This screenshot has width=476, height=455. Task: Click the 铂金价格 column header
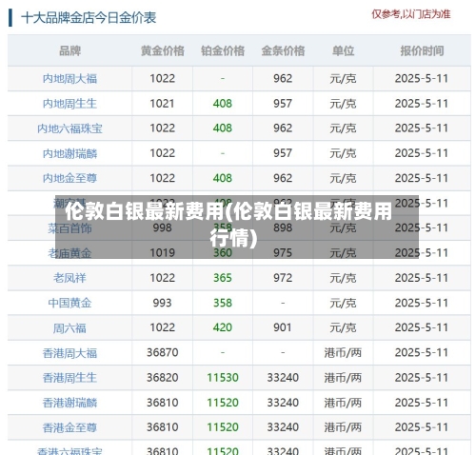[223, 50]
